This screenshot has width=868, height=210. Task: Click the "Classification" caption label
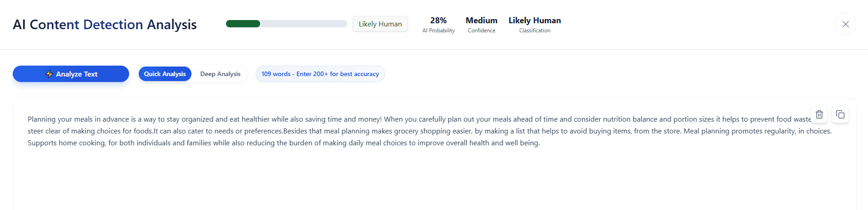tap(534, 31)
